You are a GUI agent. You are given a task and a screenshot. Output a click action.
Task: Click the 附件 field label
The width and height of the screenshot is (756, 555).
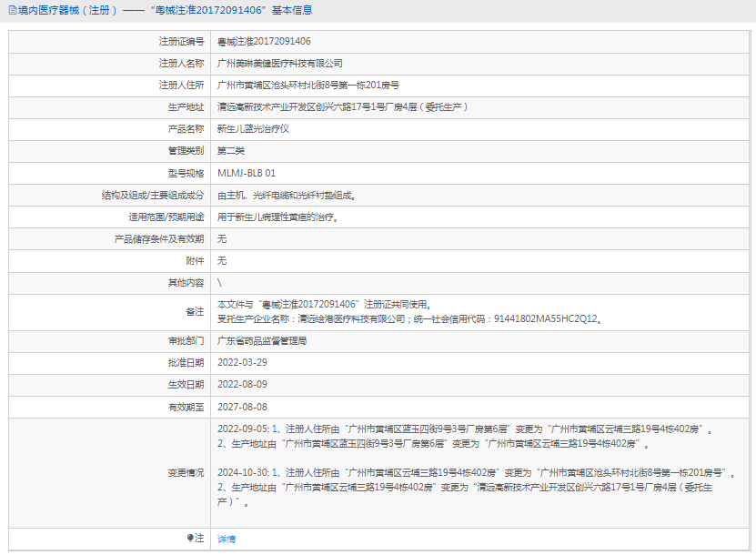[195, 261]
